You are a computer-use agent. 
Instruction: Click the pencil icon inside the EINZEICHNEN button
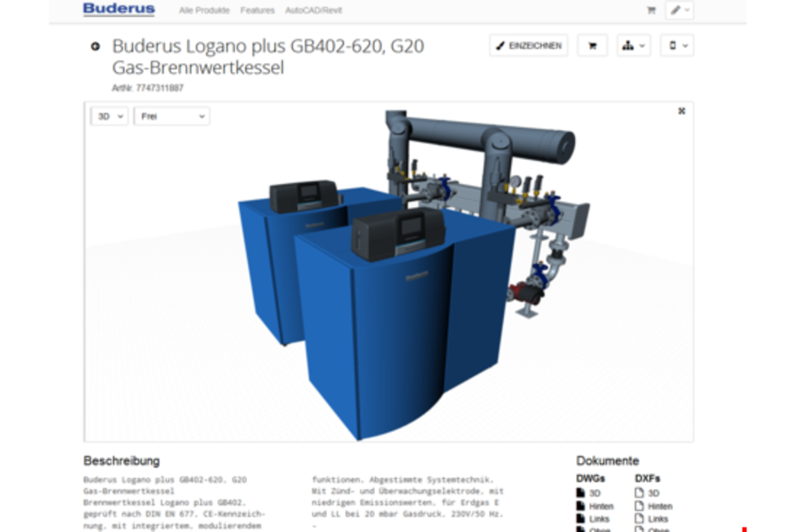pos(500,46)
